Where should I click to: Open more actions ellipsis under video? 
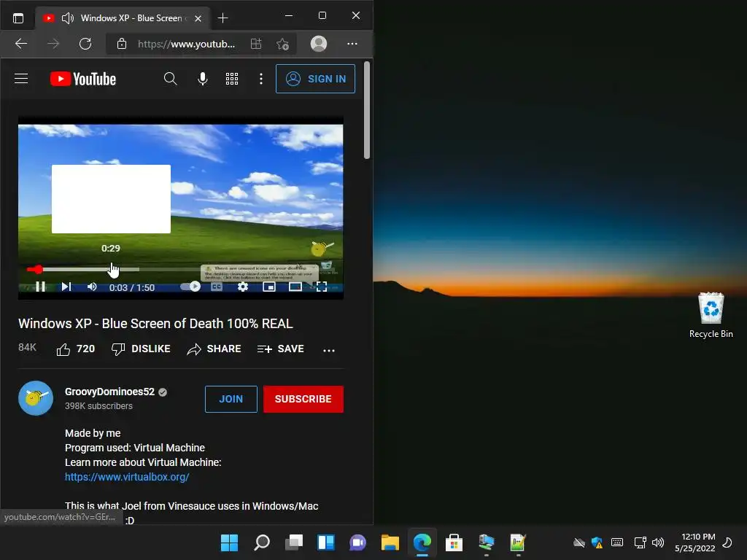point(329,350)
